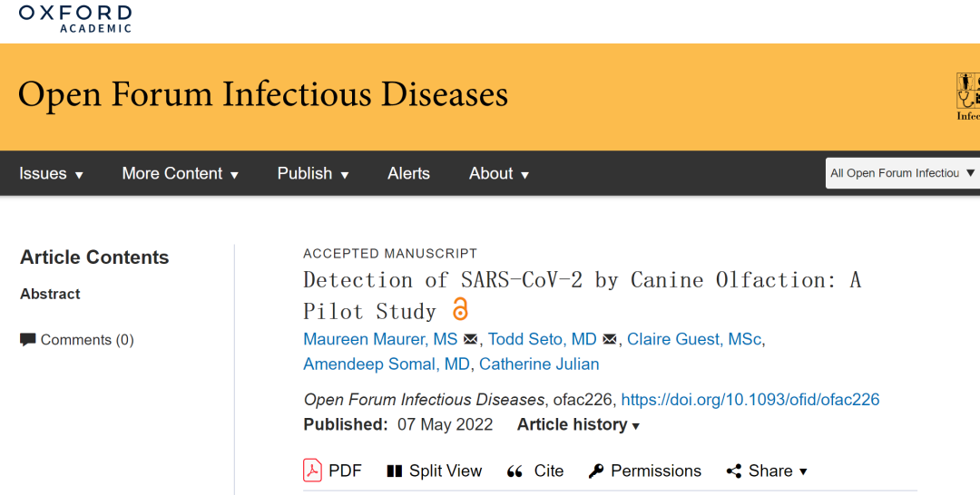This screenshot has width=980, height=495.
Task: Expand the Article history section
Action: coord(578,424)
